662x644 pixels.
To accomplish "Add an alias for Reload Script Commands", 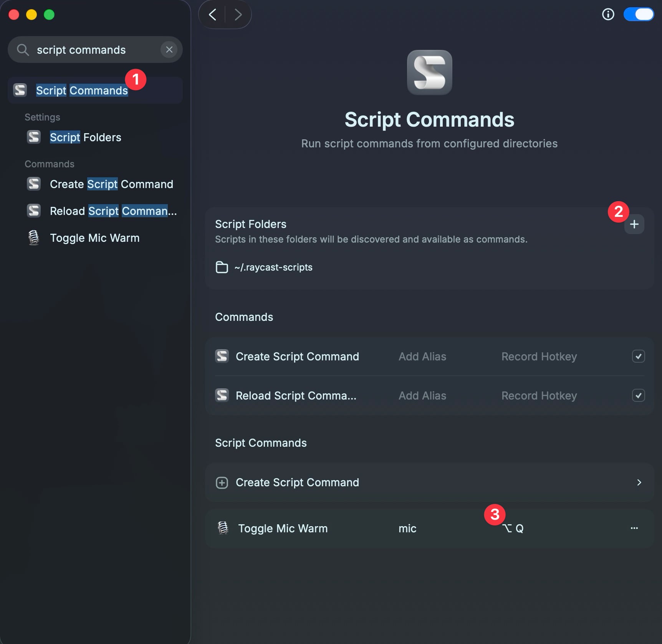I will tap(422, 396).
